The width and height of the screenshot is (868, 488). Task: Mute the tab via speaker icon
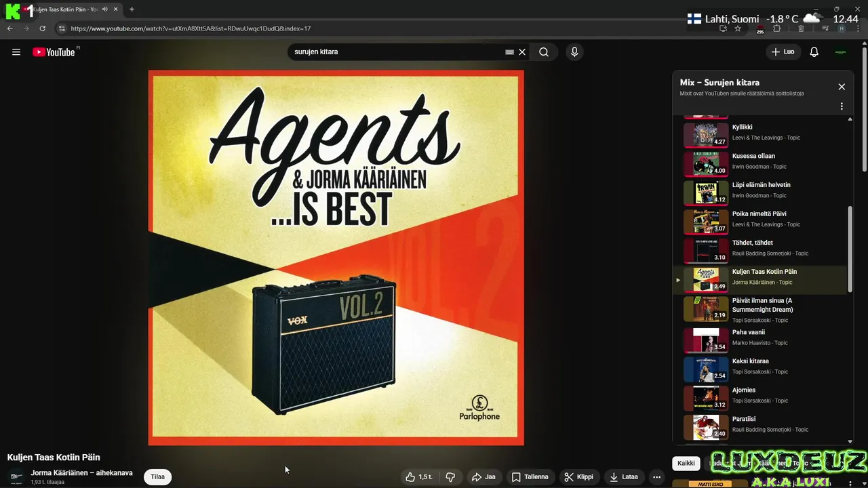coord(104,9)
